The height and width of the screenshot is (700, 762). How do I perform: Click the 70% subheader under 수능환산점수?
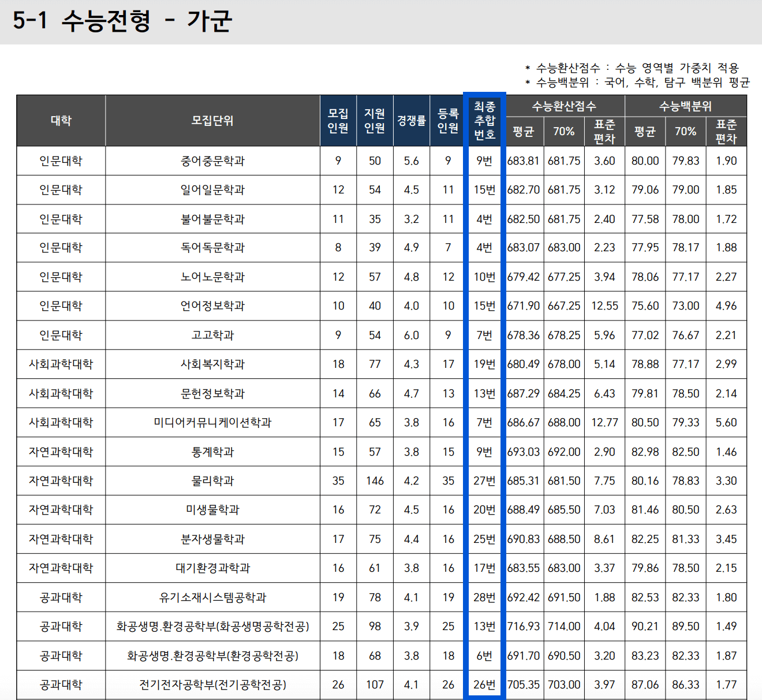[564, 132]
